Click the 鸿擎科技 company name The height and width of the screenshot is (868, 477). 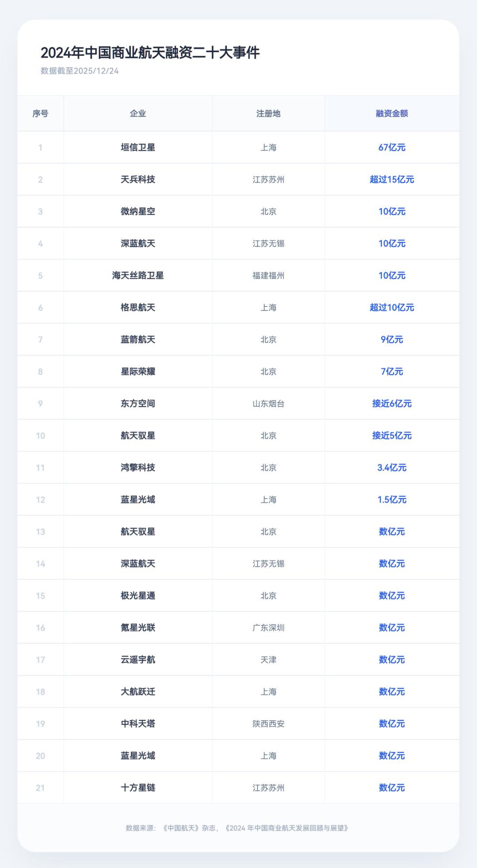138,468
